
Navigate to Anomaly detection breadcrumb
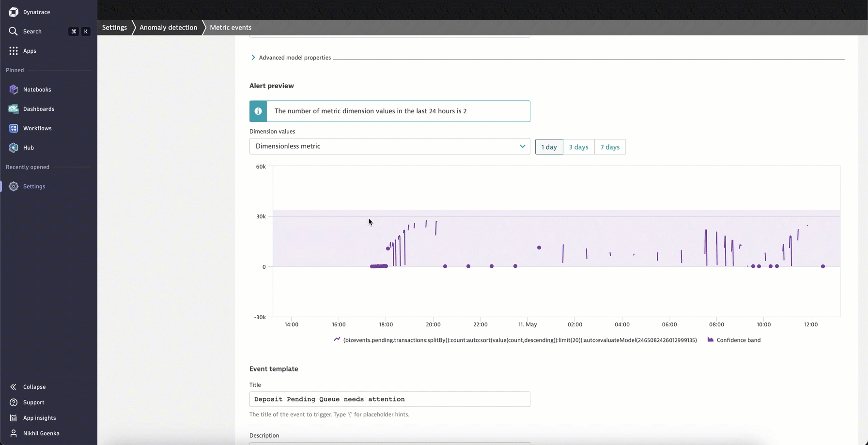coord(168,28)
